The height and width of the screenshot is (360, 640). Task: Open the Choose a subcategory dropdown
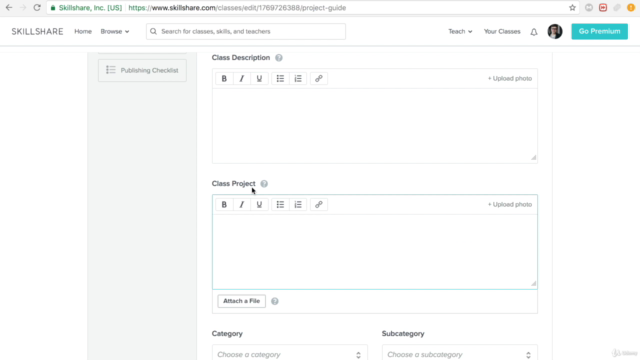tap(460, 354)
